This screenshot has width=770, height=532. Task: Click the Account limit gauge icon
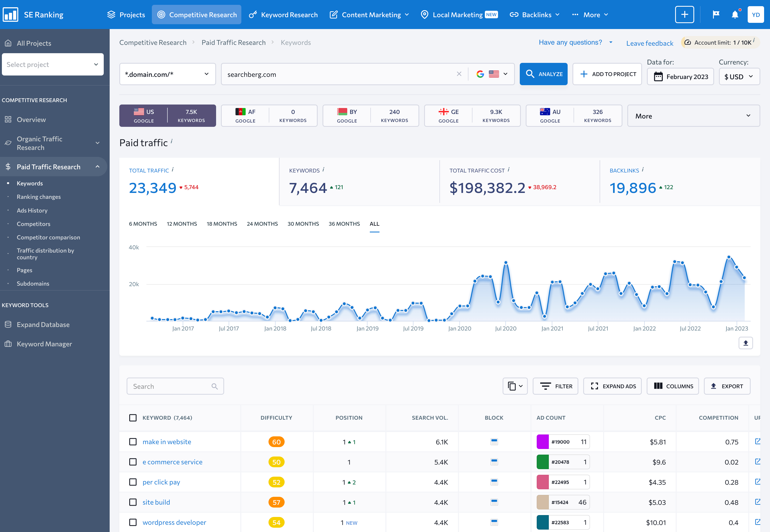687,42
